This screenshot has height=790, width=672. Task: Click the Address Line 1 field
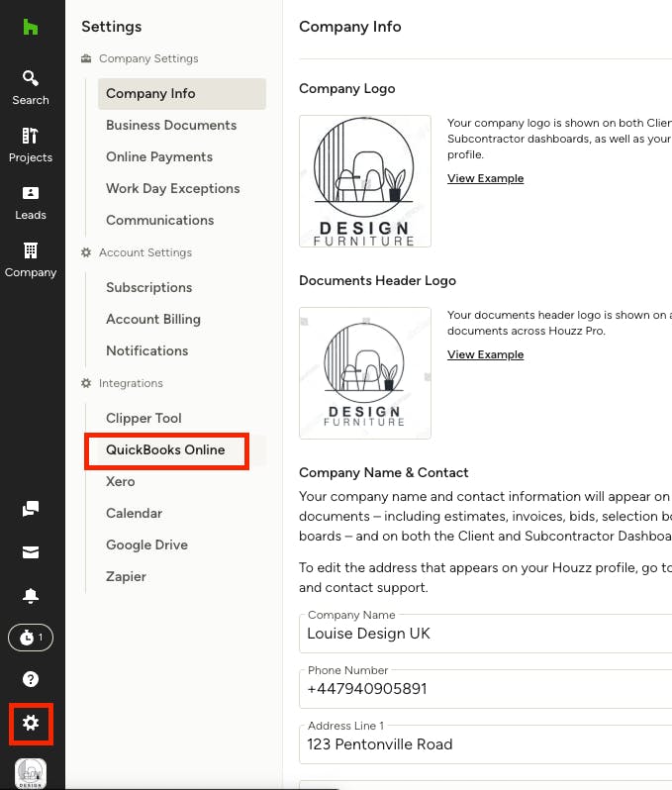coord(486,744)
